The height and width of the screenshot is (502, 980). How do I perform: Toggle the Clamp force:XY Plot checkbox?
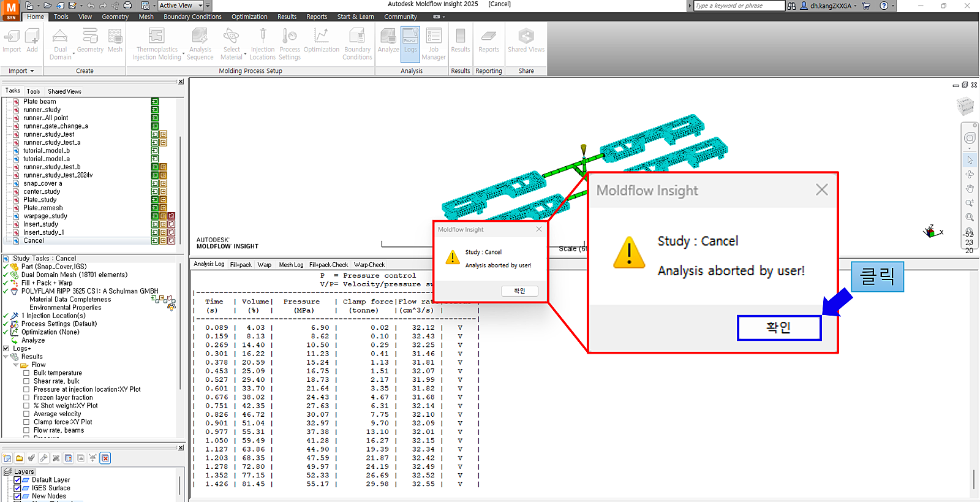(26, 422)
